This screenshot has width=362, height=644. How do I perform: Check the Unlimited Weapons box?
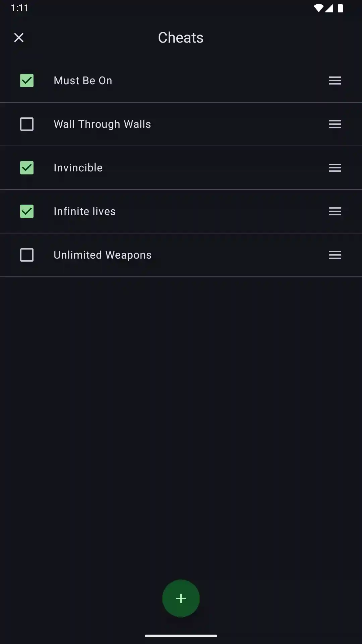[x=27, y=255]
